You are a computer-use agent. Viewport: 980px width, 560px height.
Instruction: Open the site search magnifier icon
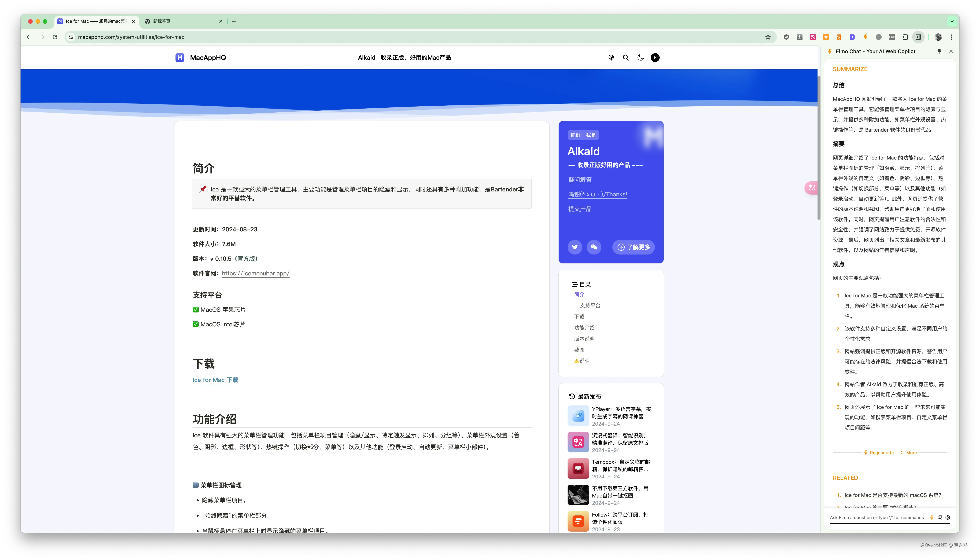pyautogui.click(x=626, y=58)
